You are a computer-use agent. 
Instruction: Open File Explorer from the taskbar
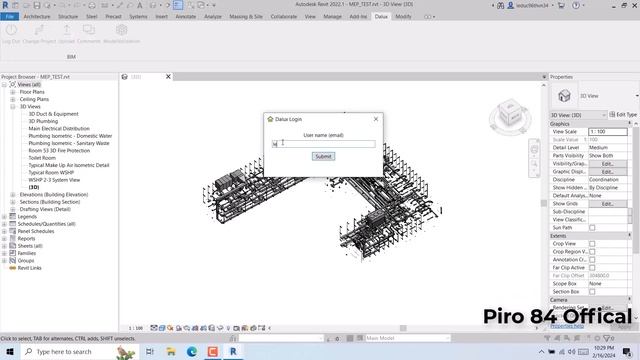coord(171,351)
